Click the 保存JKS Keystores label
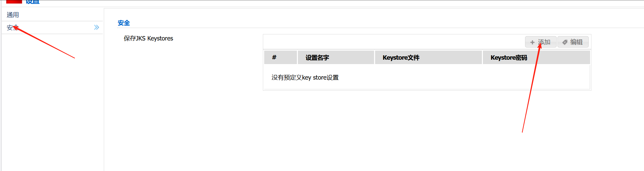The width and height of the screenshot is (644, 171). tap(148, 38)
